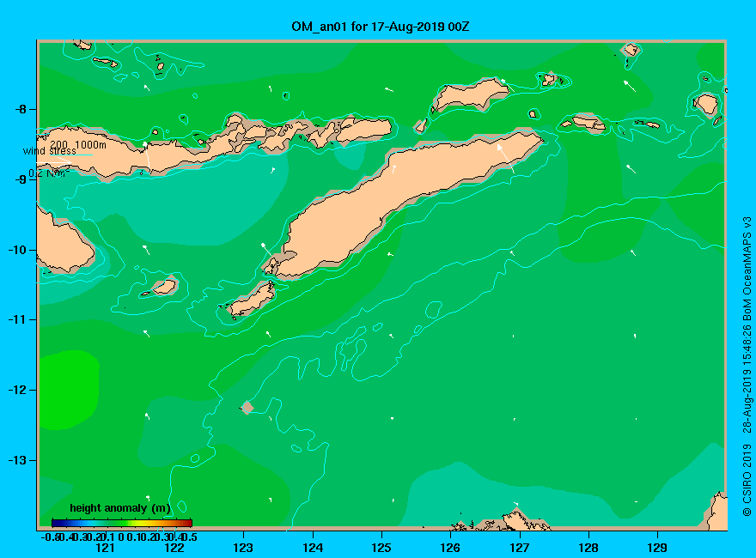Click longitude label 128
The image size is (756, 558).
588,548
